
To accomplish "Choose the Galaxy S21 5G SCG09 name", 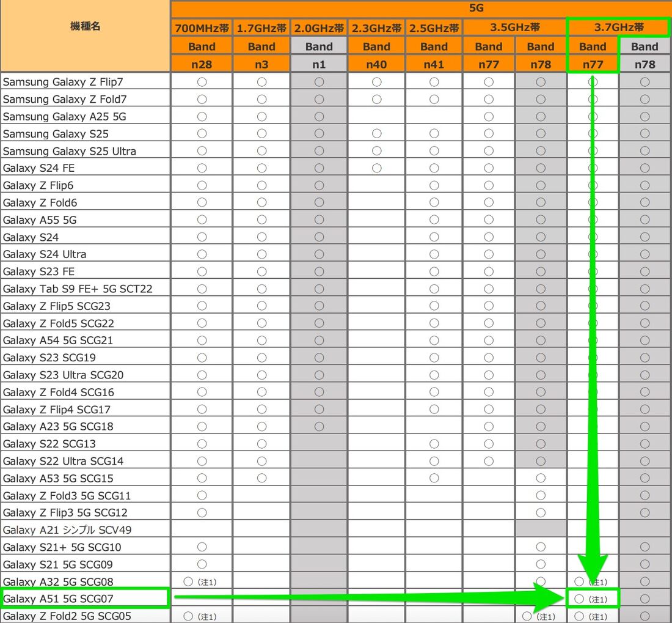I will [58, 564].
